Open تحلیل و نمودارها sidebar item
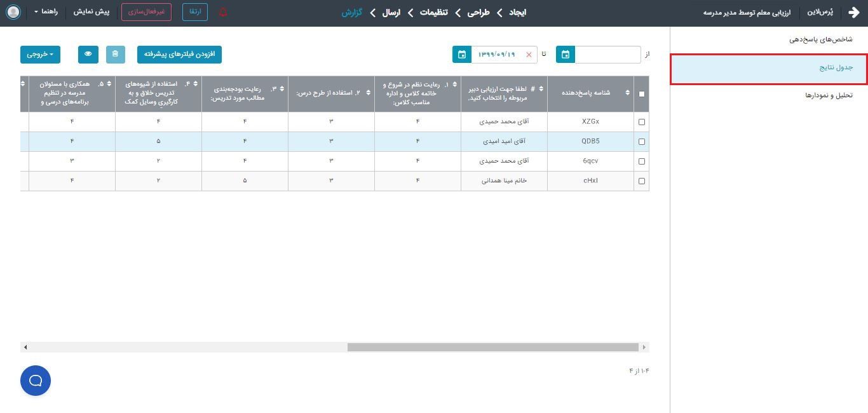This screenshot has width=868, height=413. 829,95
